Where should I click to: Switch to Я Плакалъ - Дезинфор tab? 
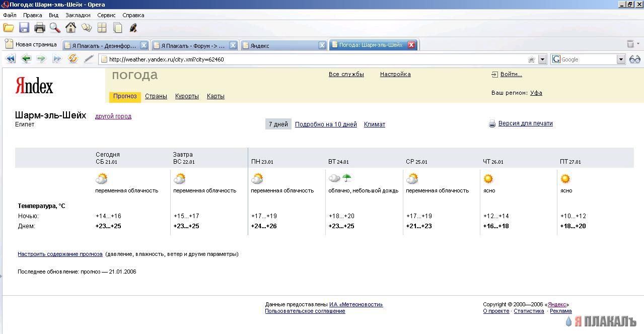pyautogui.click(x=106, y=45)
